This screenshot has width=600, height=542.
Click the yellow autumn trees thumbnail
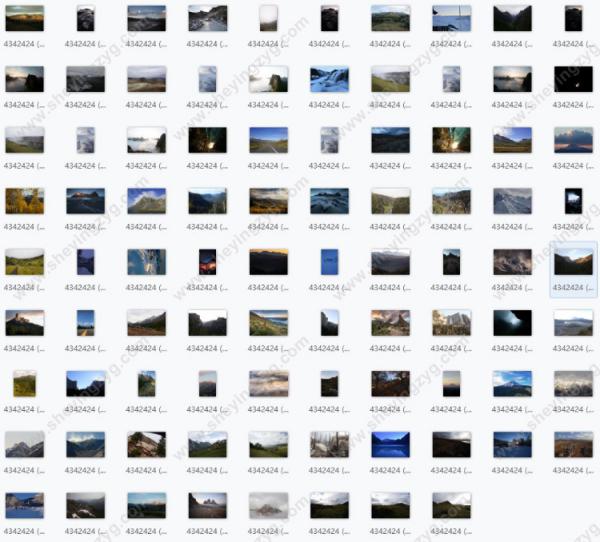[24, 201]
